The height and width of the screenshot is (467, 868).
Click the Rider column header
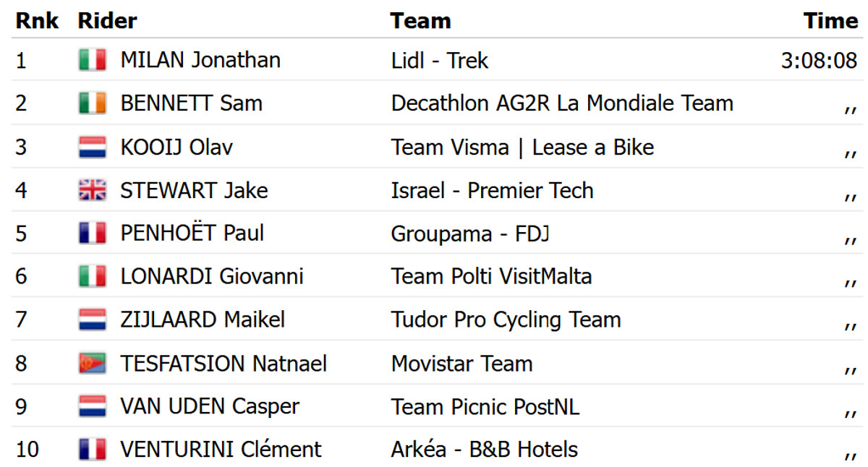pyautogui.click(x=107, y=21)
